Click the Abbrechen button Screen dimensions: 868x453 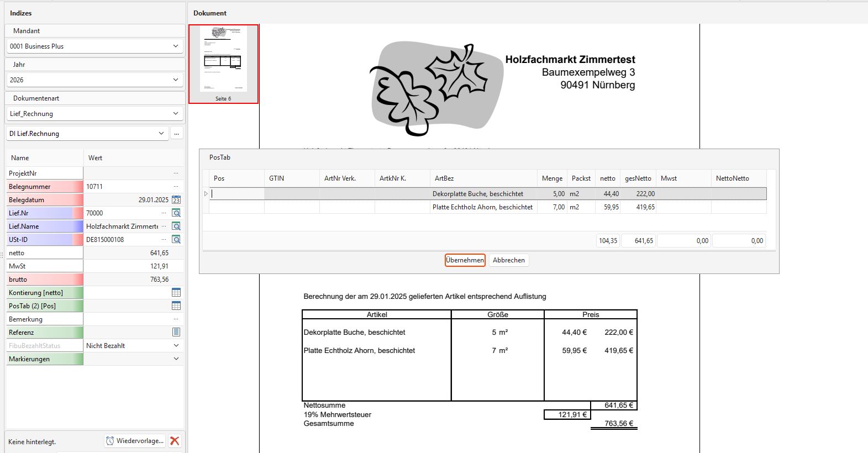pos(509,260)
